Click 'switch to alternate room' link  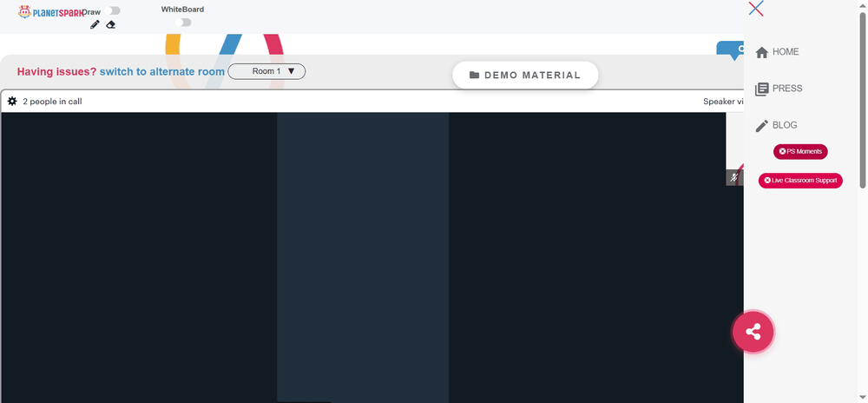pos(162,71)
